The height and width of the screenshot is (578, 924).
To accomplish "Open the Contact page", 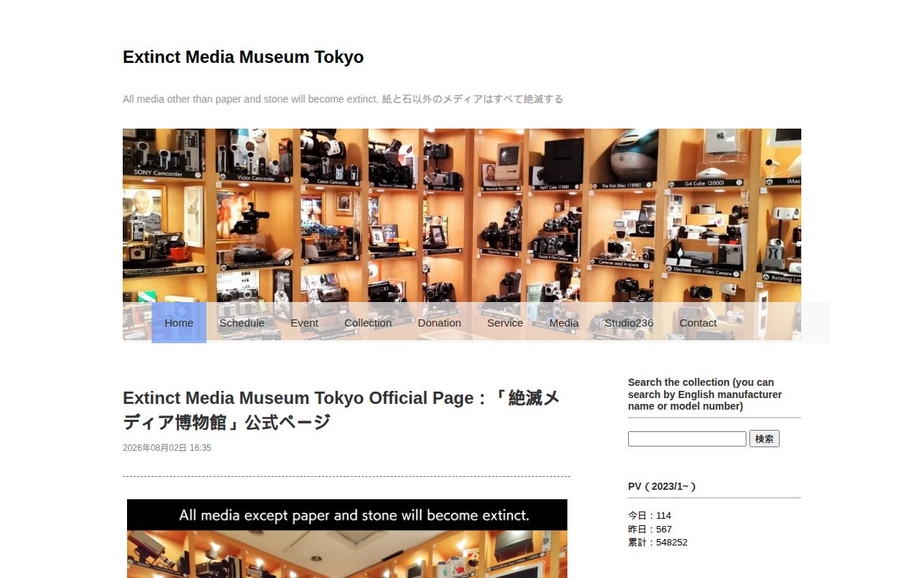I will (x=698, y=323).
